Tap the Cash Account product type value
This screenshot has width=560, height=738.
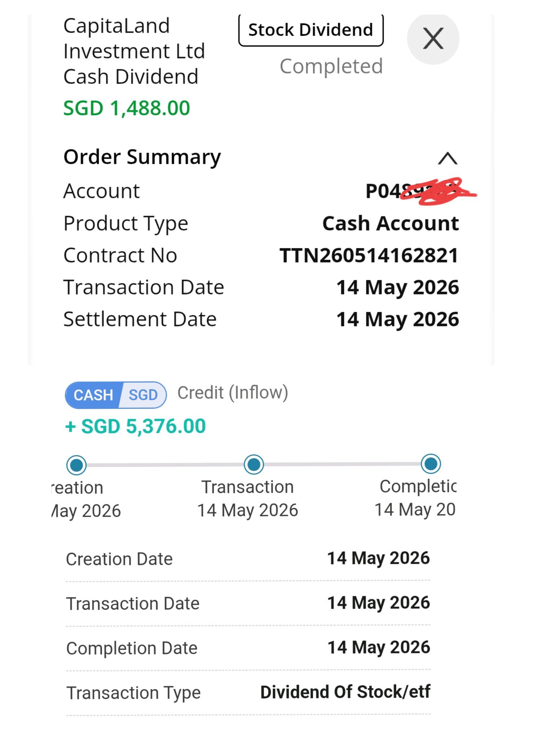[391, 223]
